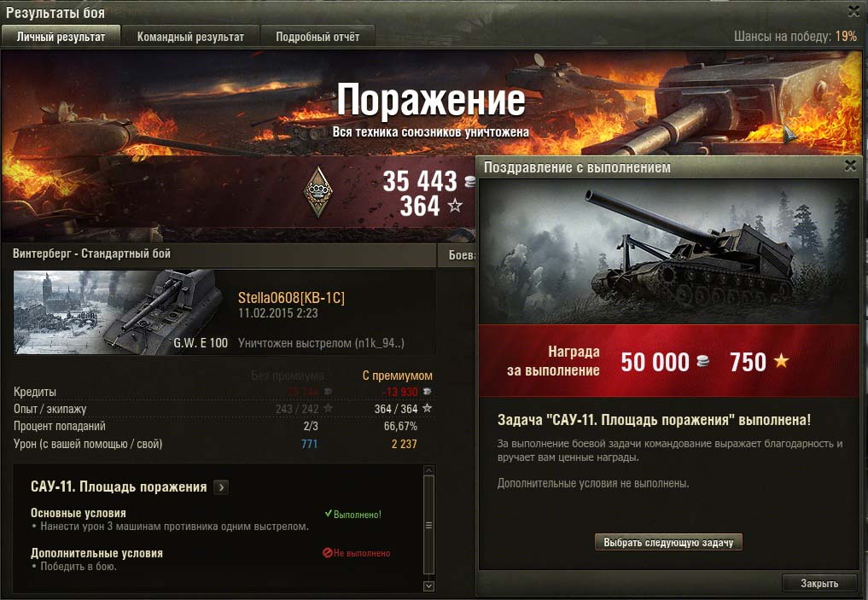Close the Поздравление с выполнением popup
Image resolution: width=868 pixels, height=600 pixels.
[850, 166]
